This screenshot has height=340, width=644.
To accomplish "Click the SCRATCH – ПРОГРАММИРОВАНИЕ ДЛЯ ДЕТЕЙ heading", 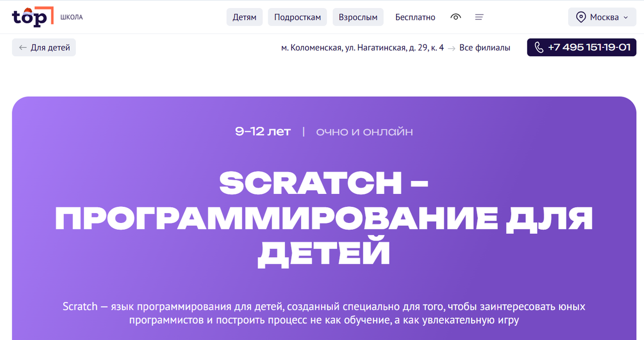I will coord(324,220).
